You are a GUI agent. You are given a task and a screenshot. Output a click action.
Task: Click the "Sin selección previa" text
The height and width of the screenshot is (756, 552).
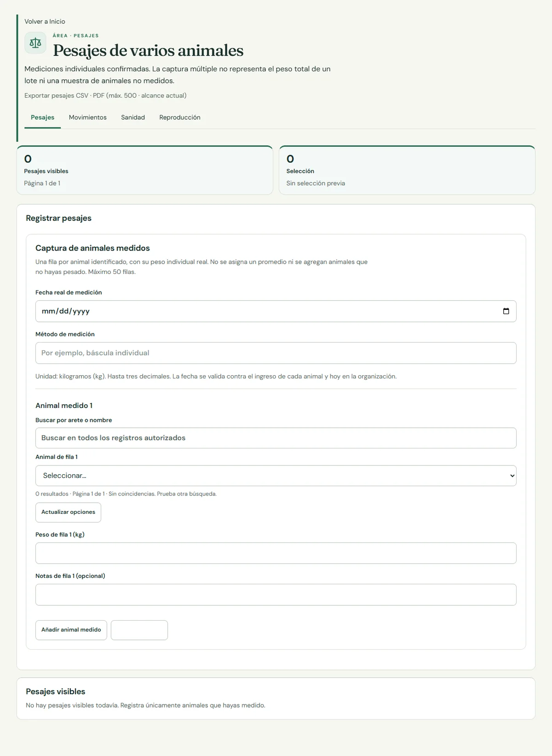(x=316, y=183)
